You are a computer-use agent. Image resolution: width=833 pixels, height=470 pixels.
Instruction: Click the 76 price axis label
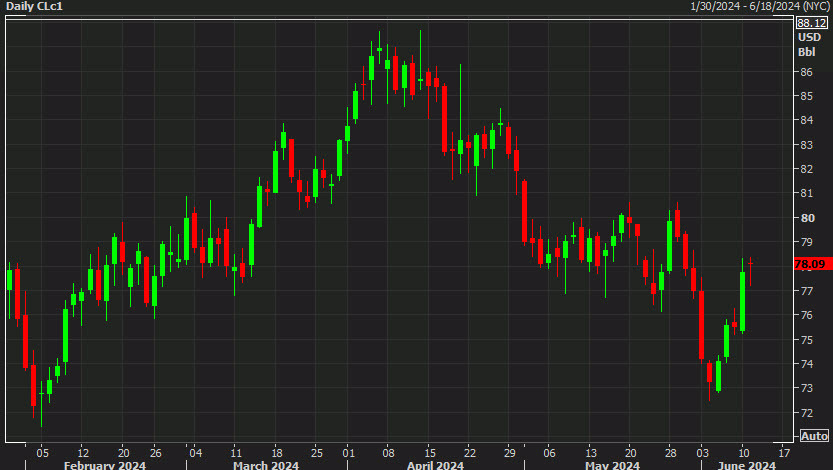(806, 315)
